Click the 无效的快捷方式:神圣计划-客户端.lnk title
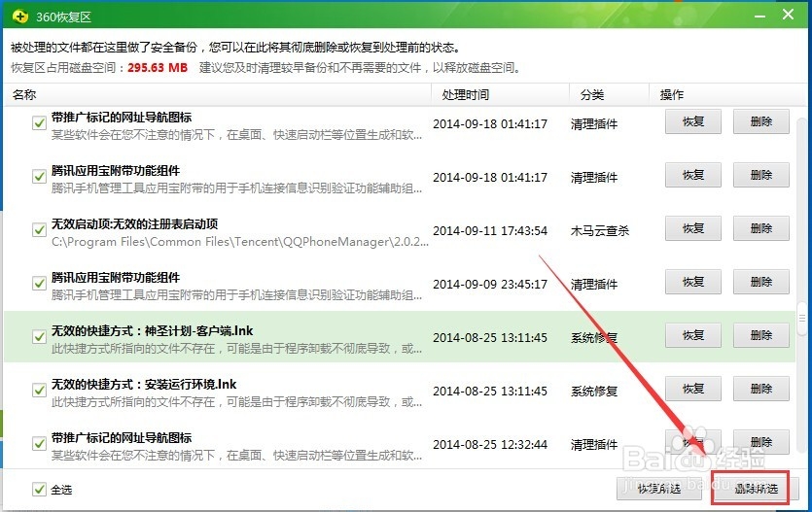 pos(153,331)
